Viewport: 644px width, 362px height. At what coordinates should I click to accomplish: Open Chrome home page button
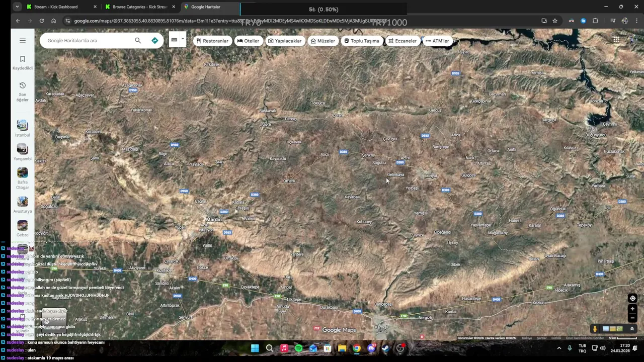click(53, 21)
